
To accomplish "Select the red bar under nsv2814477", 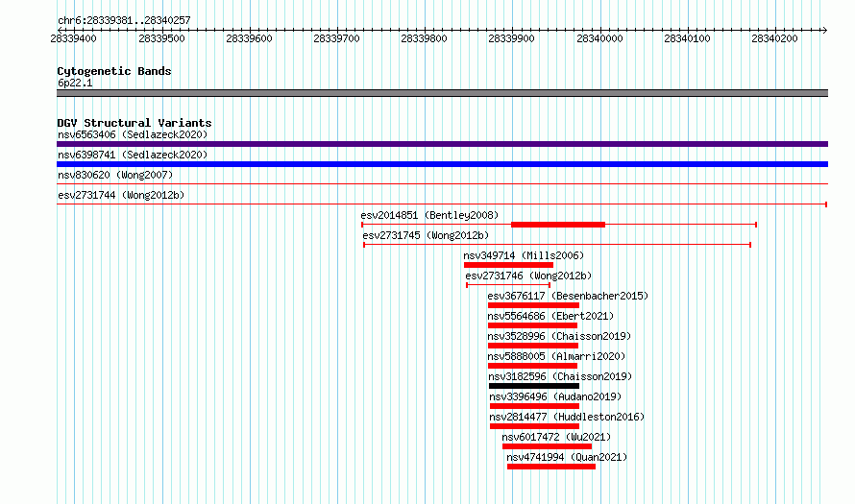I will click(534, 426).
